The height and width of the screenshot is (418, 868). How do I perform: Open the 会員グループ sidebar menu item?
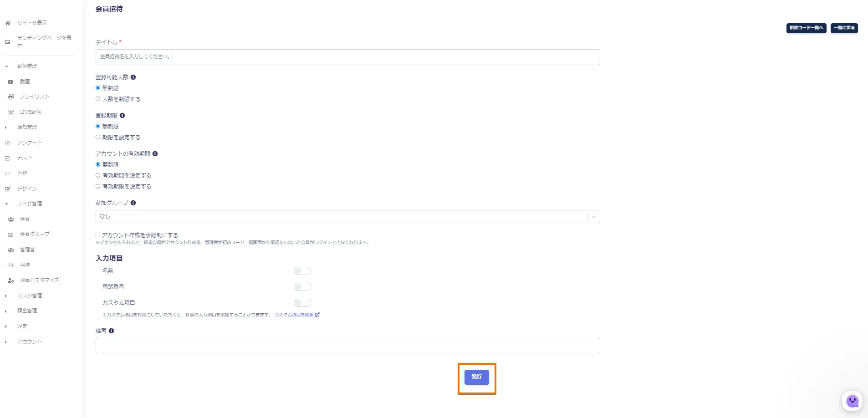point(35,234)
